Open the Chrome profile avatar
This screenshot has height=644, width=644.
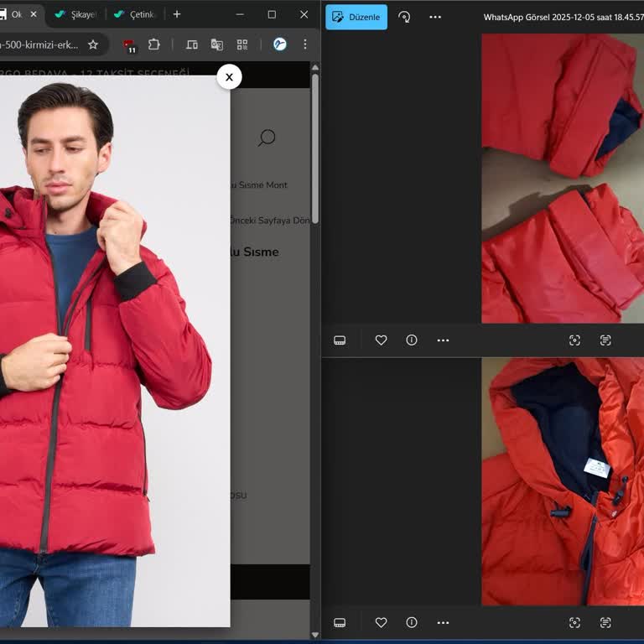(x=280, y=44)
